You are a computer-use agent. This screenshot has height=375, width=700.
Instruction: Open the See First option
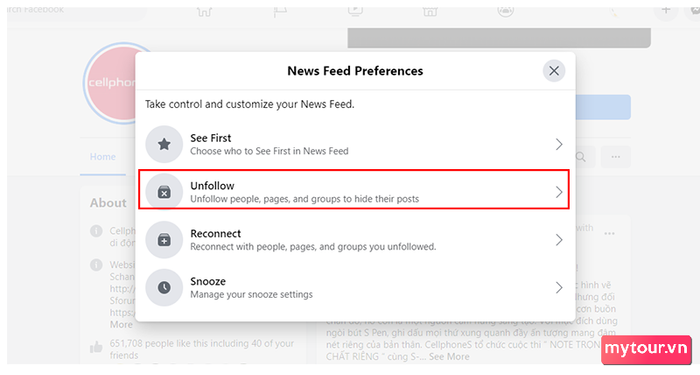(x=355, y=144)
